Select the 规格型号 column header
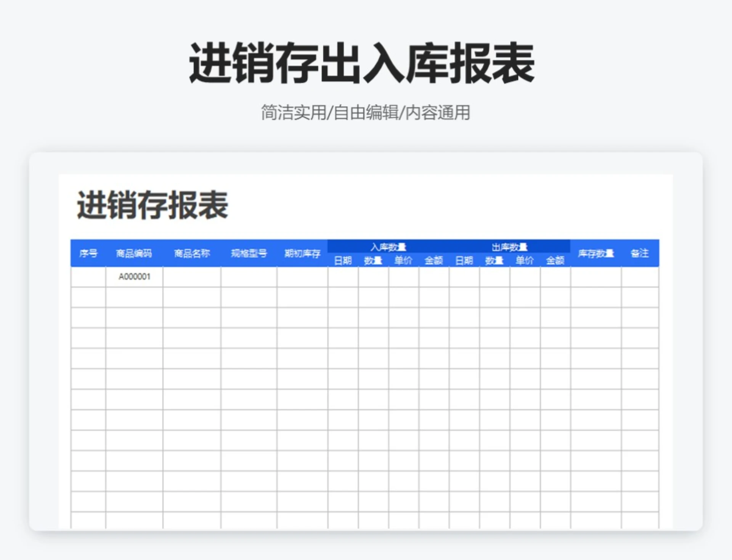The height and width of the screenshot is (560, 732). pos(249,253)
